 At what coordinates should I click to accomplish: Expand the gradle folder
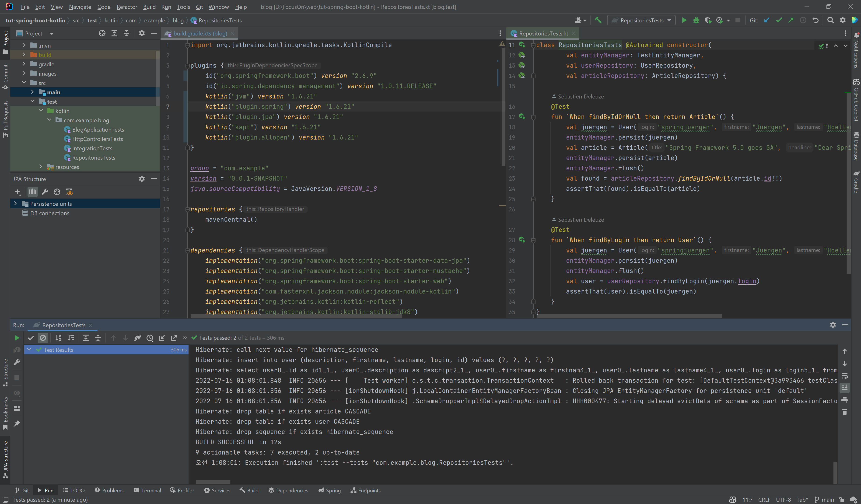pos(24,64)
